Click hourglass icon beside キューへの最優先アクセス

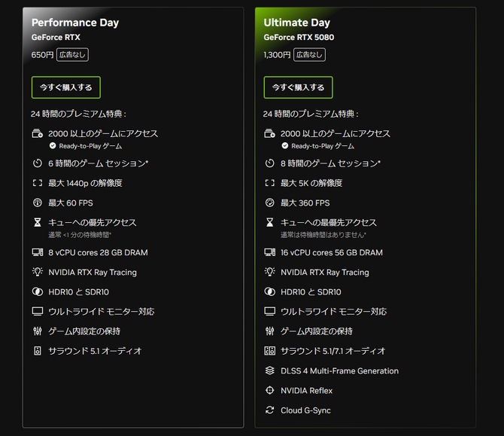(x=270, y=222)
